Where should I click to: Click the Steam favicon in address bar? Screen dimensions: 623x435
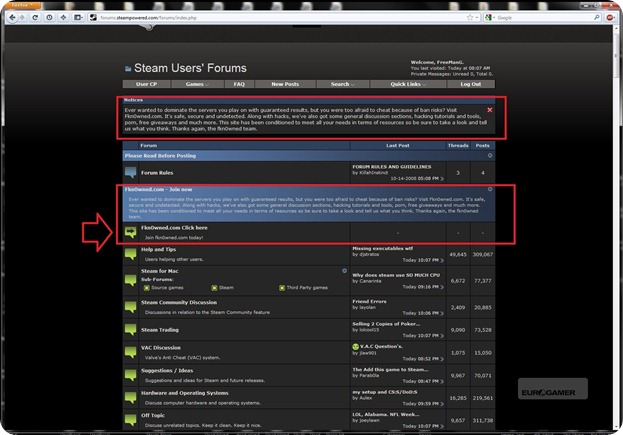click(x=93, y=17)
